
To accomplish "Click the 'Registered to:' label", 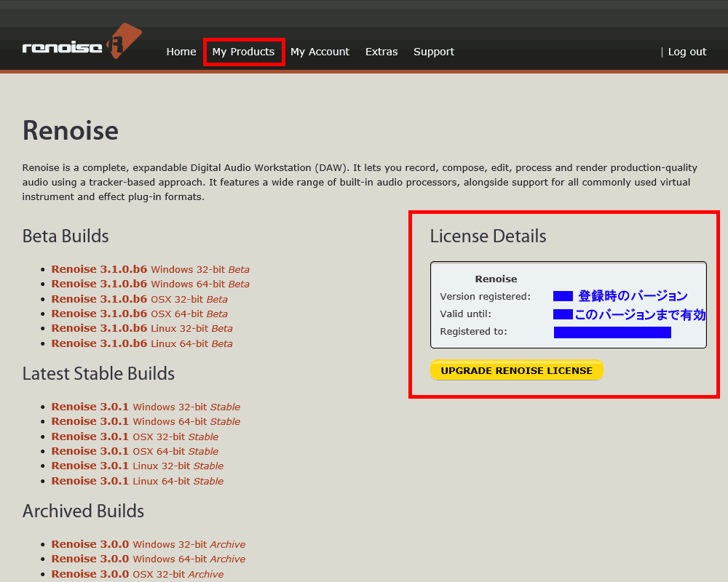I will pos(473,332).
